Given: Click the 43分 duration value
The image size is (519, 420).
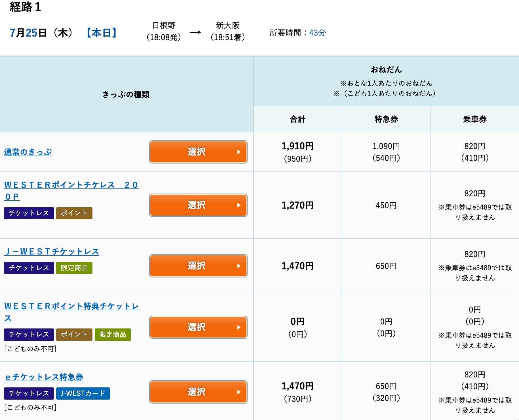Looking at the screenshot, I should [x=317, y=33].
